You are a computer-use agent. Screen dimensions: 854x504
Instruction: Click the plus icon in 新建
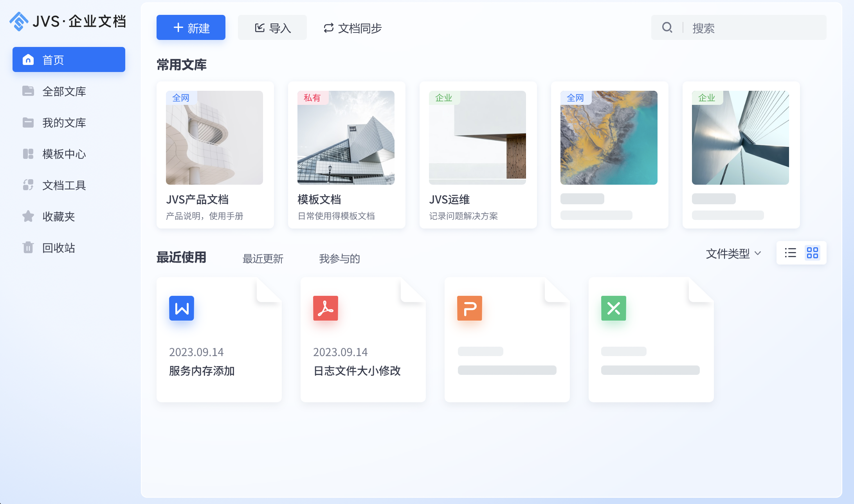pos(178,27)
